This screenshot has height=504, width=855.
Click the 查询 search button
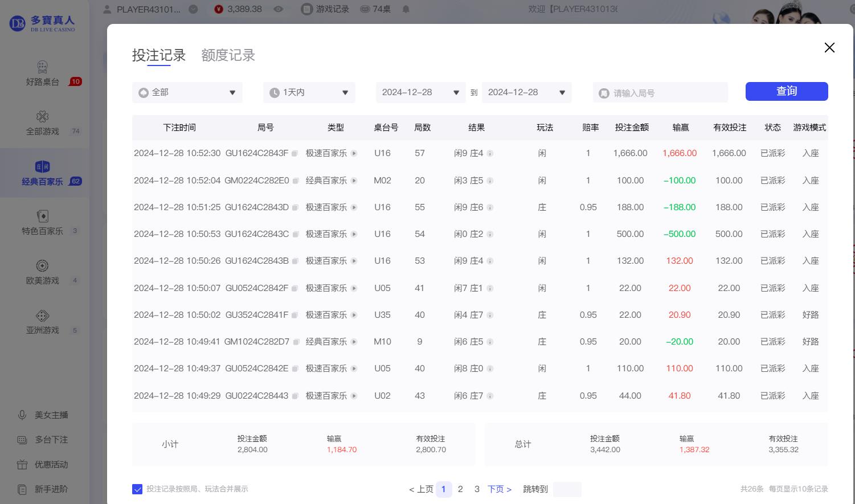pyautogui.click(x=786, y=91)
